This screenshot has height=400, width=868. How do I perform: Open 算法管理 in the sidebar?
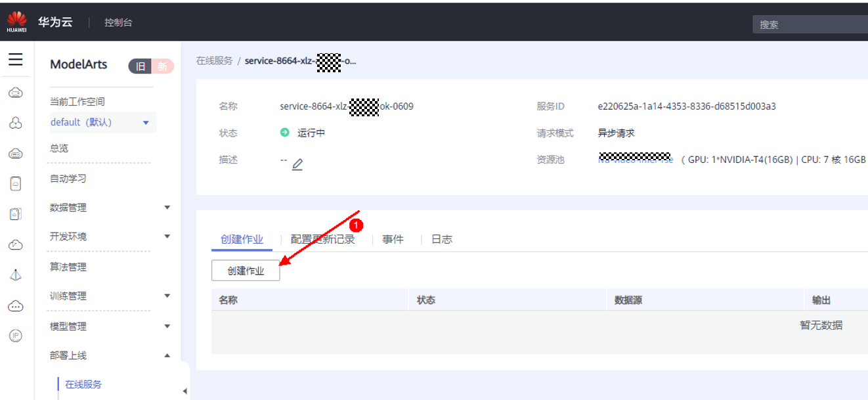coord(68,267)
